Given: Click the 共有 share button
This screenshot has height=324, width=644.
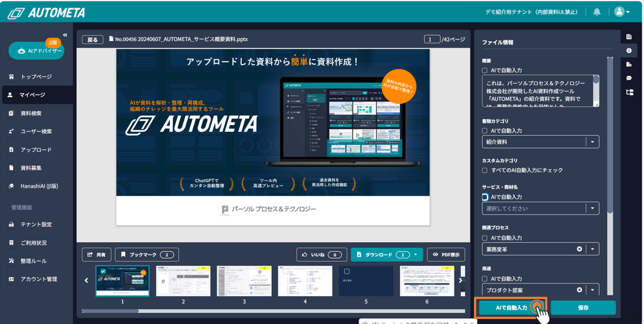Looking at the screenshot, I should click(x=97, y=255).
